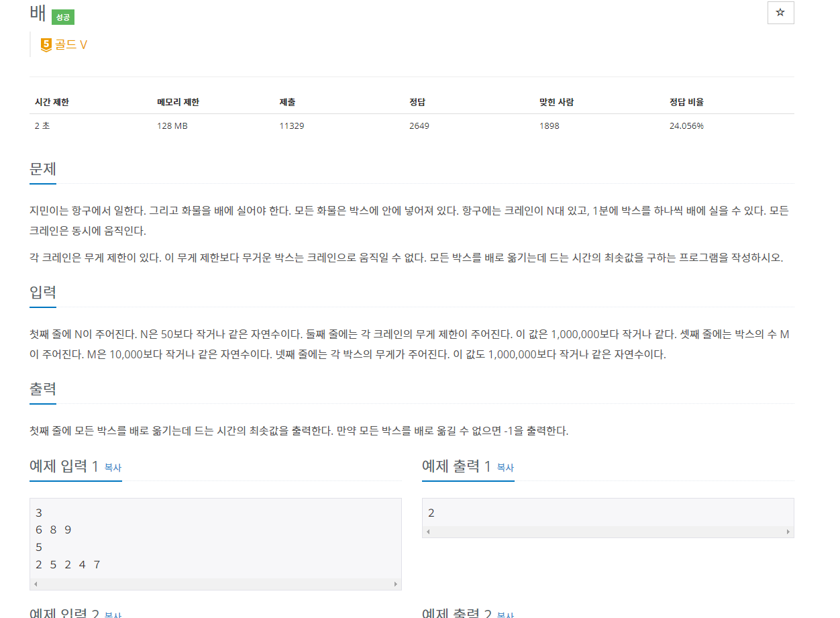Click the solvers count 1898
Screen dimensions: 840x618
click(549, 125)
